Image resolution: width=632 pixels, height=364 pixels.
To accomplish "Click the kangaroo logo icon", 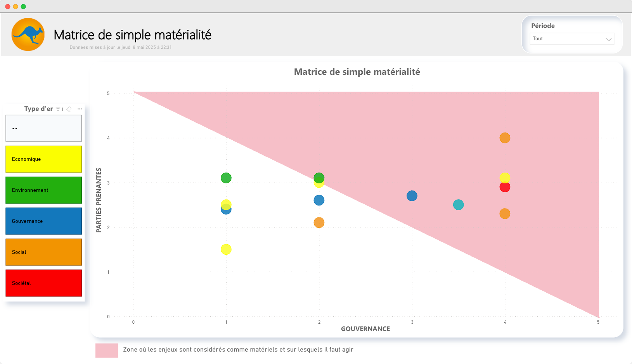I will [x=28, y=35].
